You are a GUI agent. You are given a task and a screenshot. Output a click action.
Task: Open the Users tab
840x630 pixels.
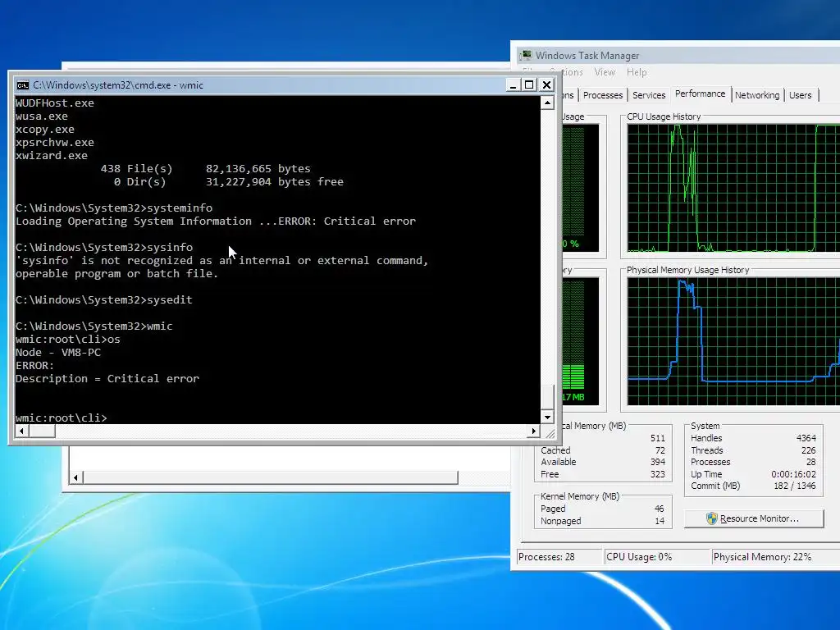801,95
